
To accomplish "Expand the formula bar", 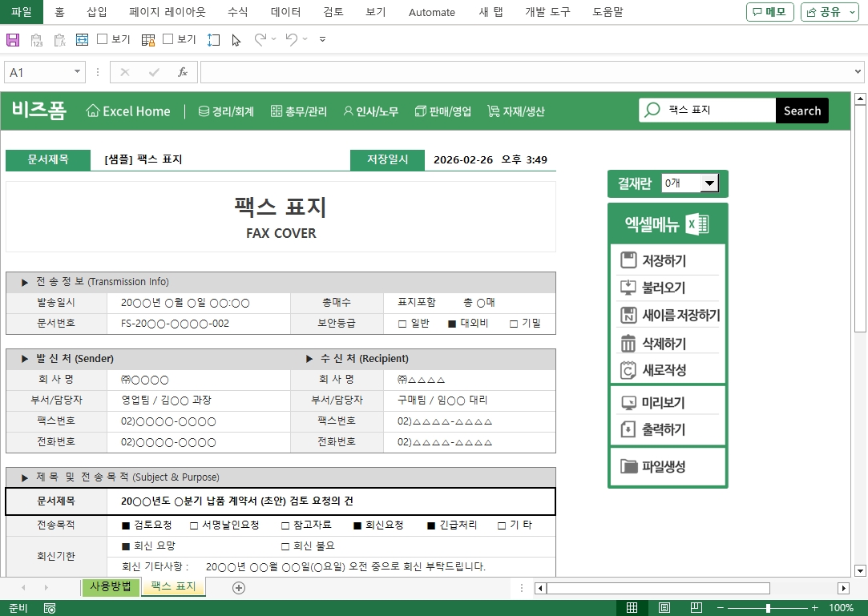I will 858,72.
